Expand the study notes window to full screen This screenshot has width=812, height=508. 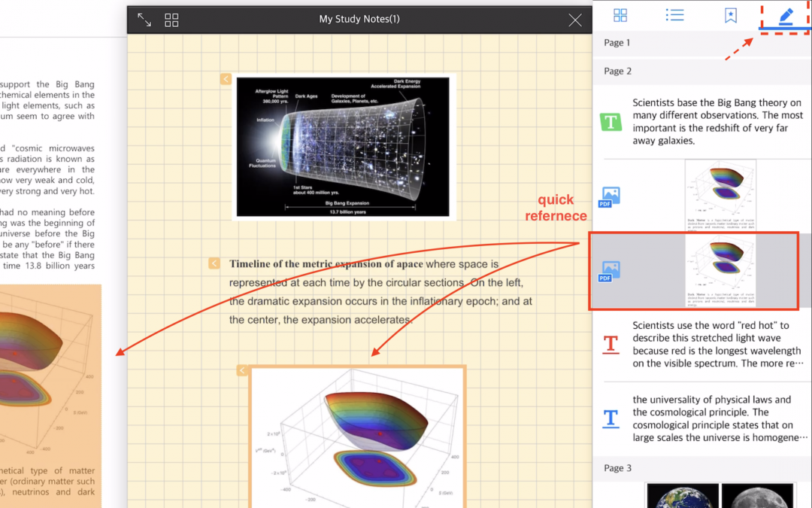(144, 20)
